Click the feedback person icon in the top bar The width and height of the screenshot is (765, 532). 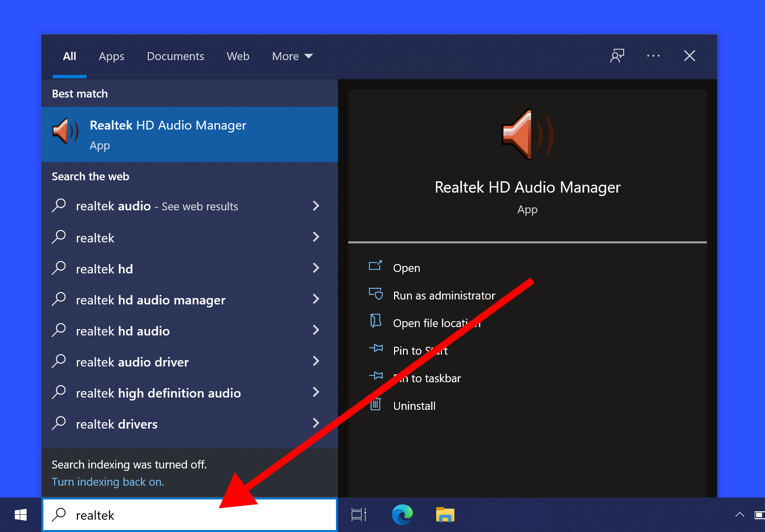(x=617, y=56)
